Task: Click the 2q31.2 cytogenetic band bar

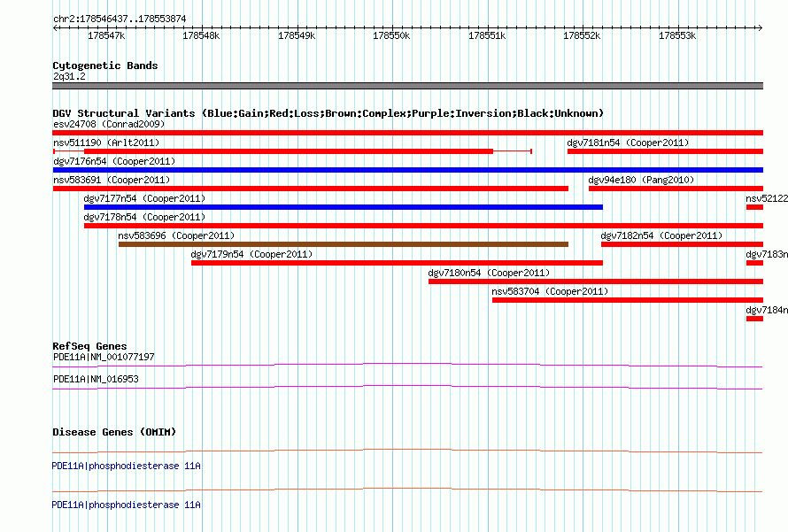Action: pyautogui.click(x=407, y=86)
